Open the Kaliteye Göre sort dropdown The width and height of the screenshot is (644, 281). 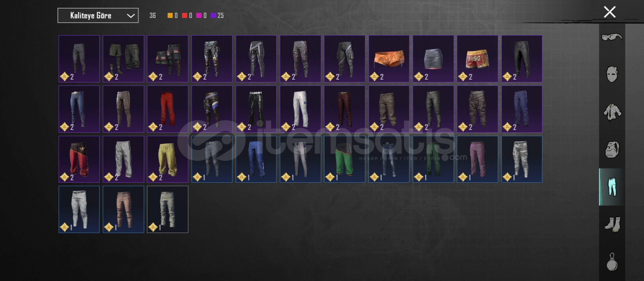click(x=98, y=16)
